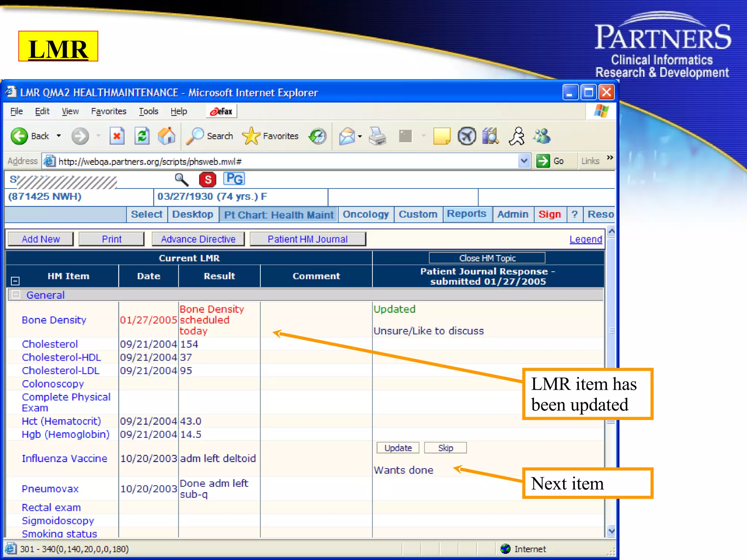Collapse the General section
Image resolution: width=747 pixels, height=560 pixels.
[x=16, y=295]
